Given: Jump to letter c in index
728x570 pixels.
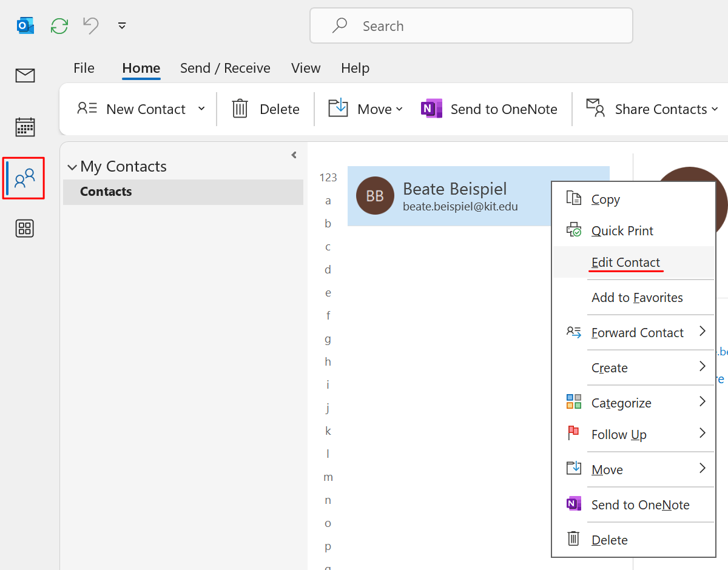Looking at the screenshot, I should [x=328, y=247].
